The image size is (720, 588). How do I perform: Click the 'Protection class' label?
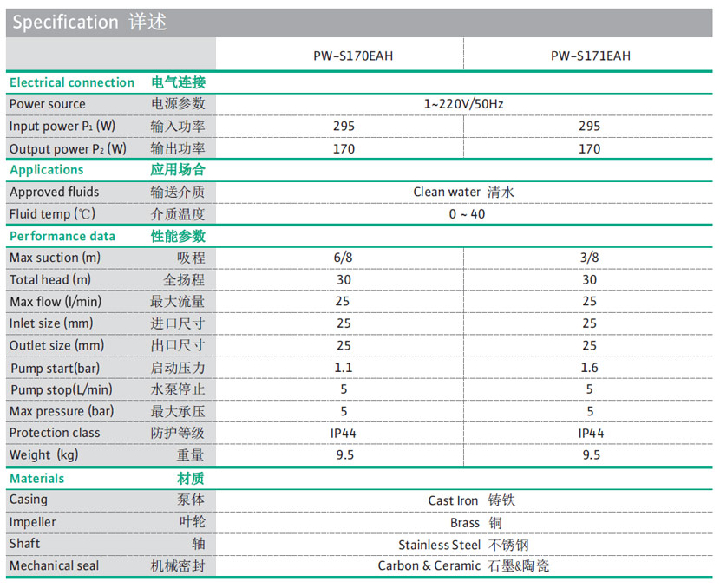tap(55, 433)
